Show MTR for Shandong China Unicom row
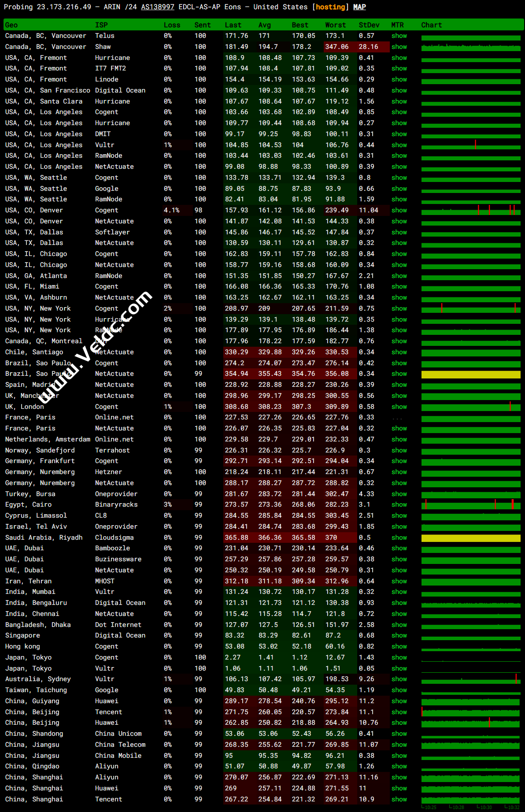This screenshot has height=812, width=525. click(x=399, y=734)
